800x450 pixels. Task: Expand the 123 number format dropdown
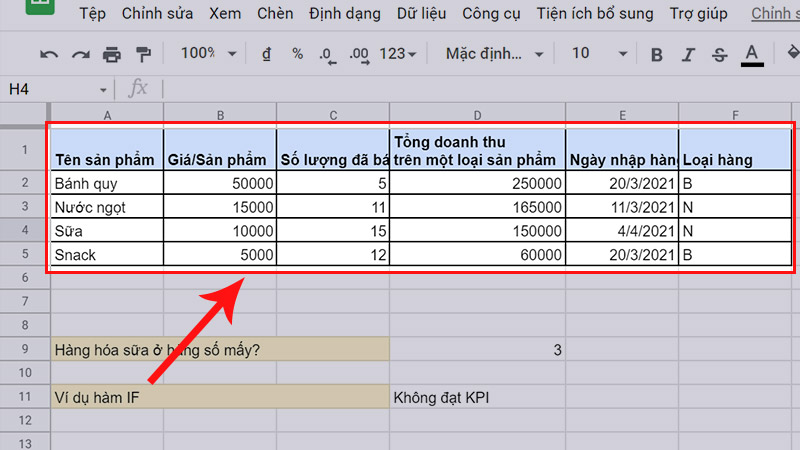pyautogui.click(x=399, y=54)
